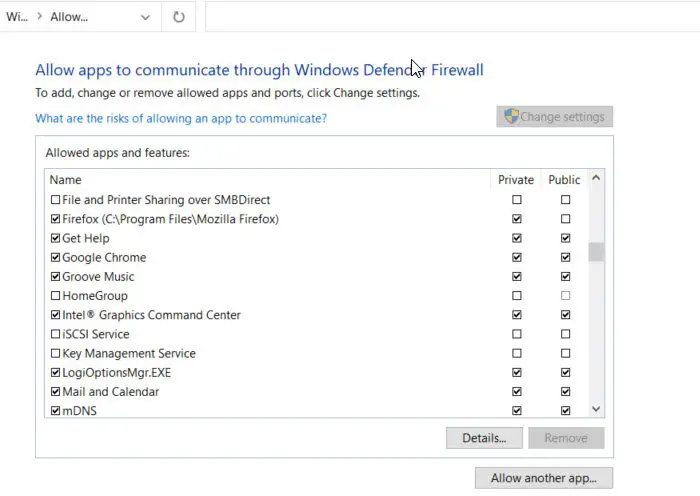
Task: Enable File and Printer Sharing over SMBDirect
Action: point(55,200)
